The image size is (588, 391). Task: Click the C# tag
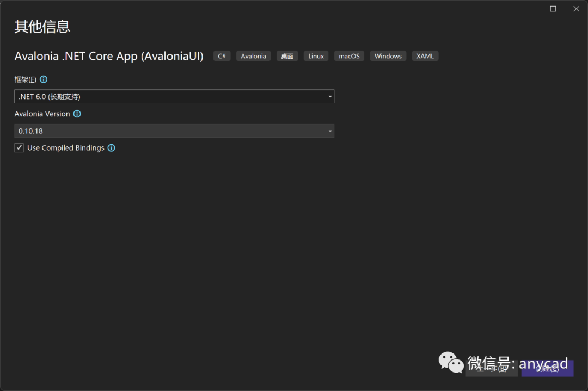click(x=222, y=56)
